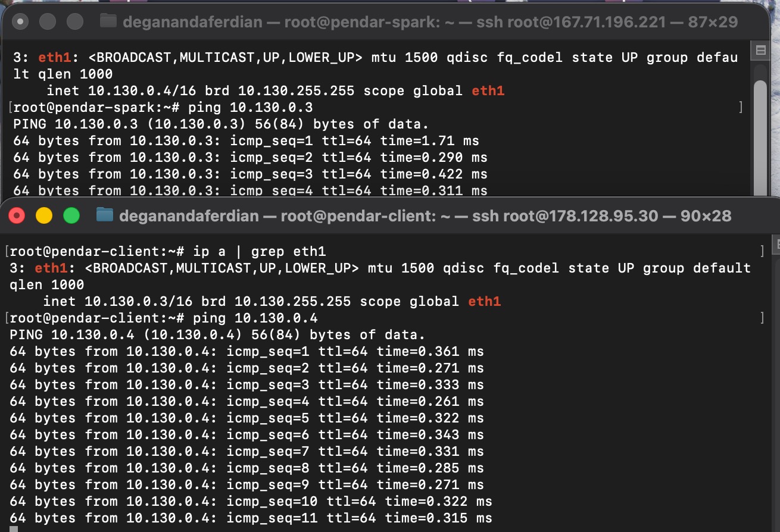780x532 pixels.
Task: Minimize the pendar-client terminal window
Action: pos(44,215)
